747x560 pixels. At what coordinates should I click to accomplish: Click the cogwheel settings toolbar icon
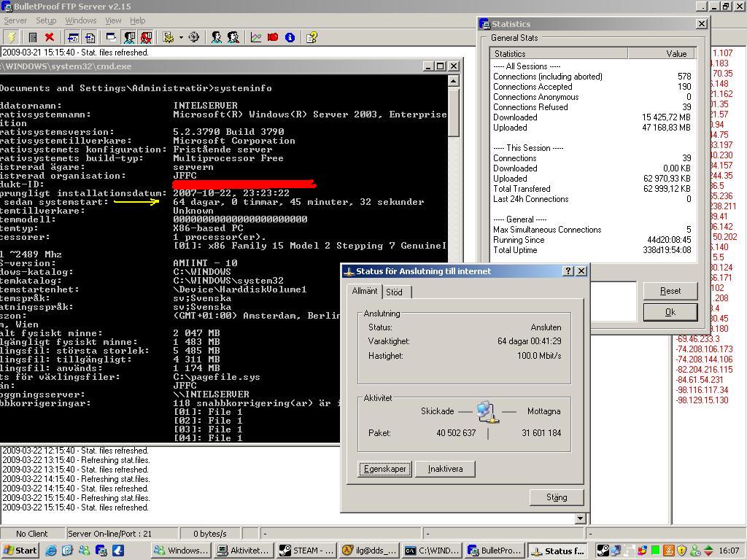tap(194, 37)
